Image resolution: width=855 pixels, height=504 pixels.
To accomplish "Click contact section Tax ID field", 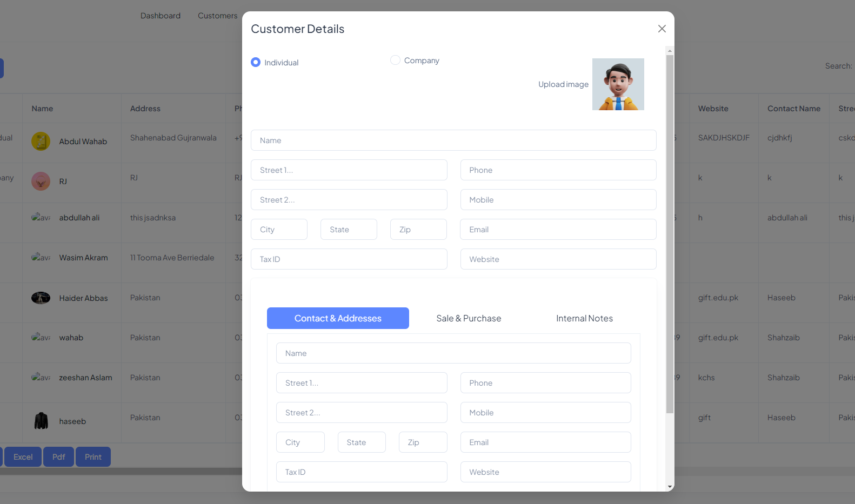I will click(x=362, y=472).
